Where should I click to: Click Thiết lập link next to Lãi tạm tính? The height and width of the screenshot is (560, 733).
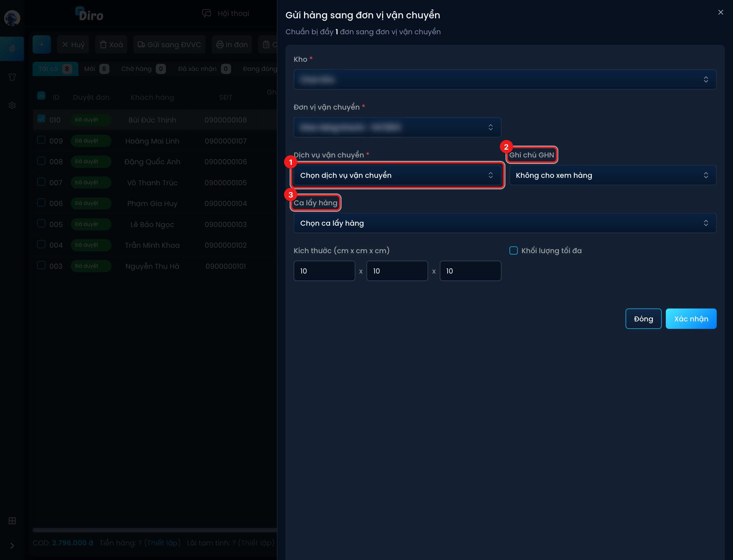256,543
